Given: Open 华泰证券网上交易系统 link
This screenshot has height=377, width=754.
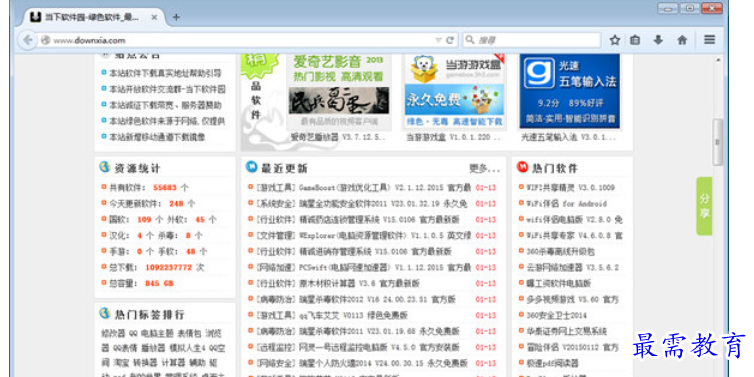Looking at the screenshot, I should coord(566,331).
